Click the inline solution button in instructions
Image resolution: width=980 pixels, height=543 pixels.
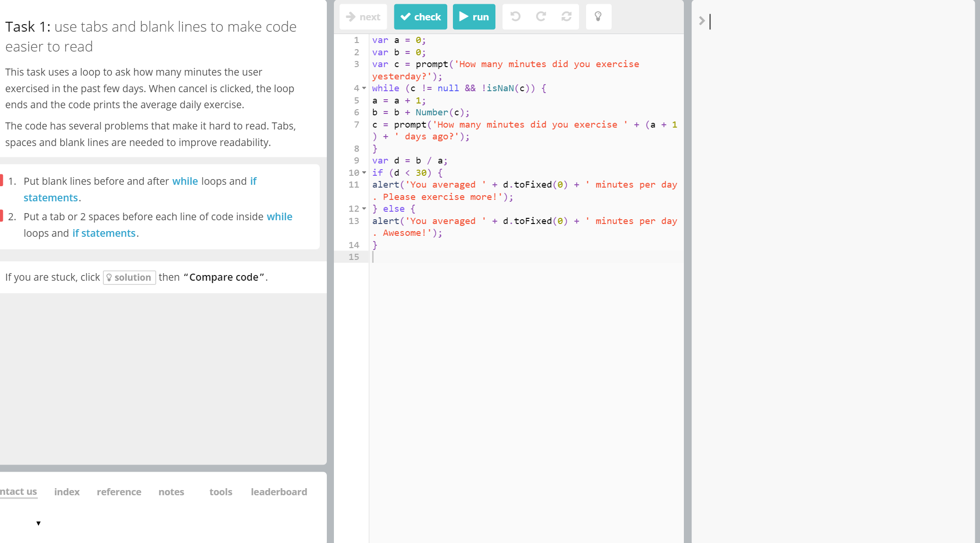129,277
